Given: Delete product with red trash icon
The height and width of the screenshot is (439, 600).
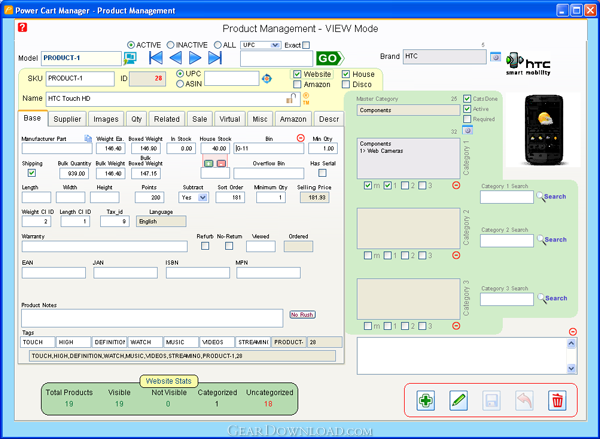Looking at the screenshot, I should [x=557, y=401].
